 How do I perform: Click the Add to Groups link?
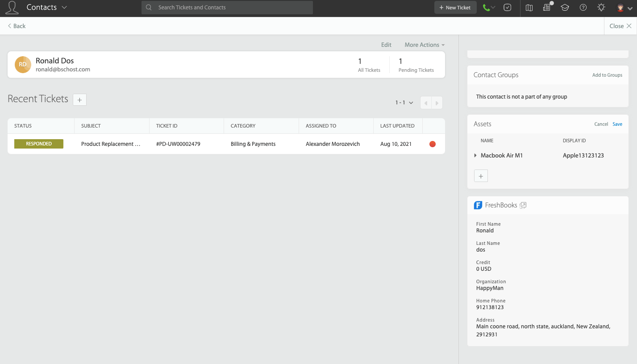pos(607,75)
